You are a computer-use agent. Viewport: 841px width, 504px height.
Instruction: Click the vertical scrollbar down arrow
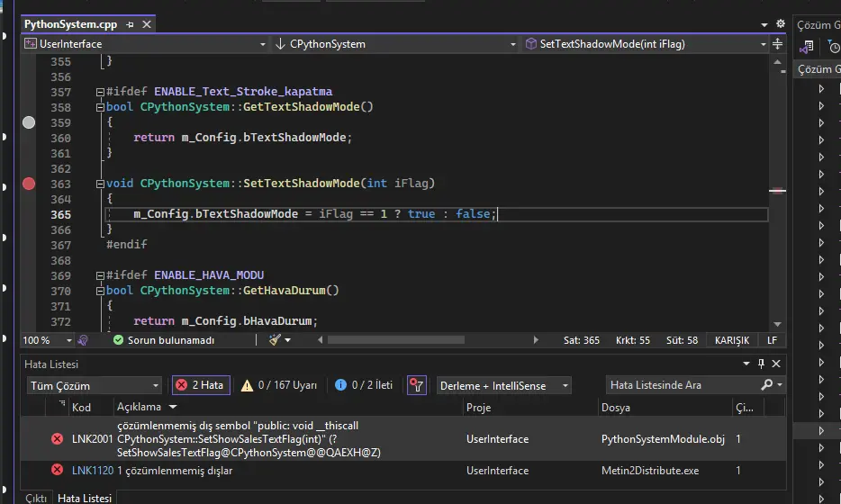coord(778,324)
